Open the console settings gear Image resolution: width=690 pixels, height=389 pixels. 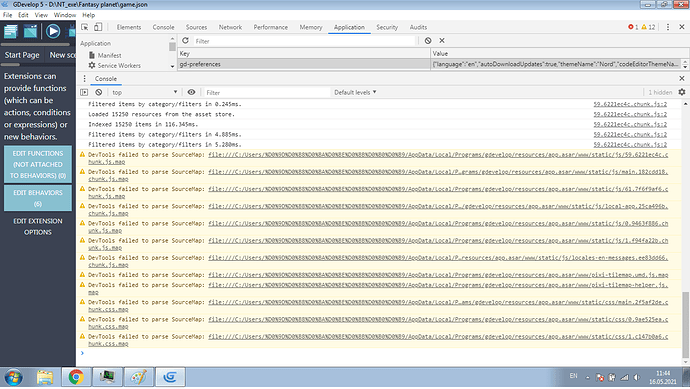click(682, 92)
